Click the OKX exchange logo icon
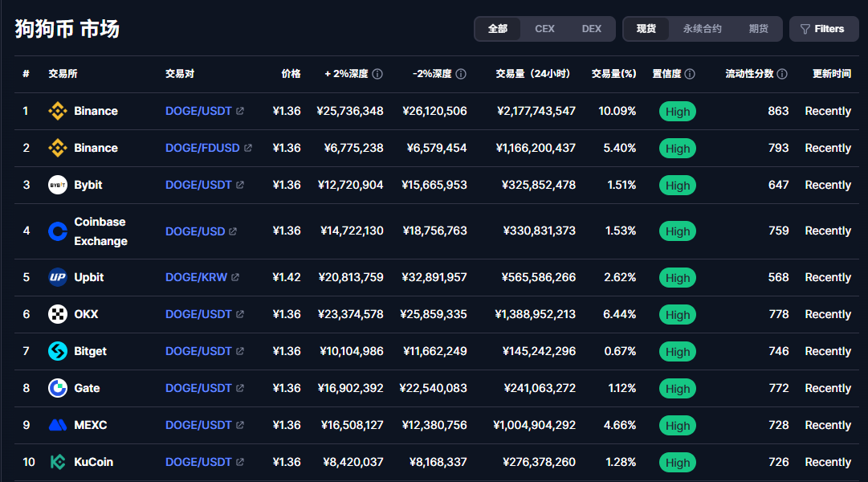 click(58, 314)
